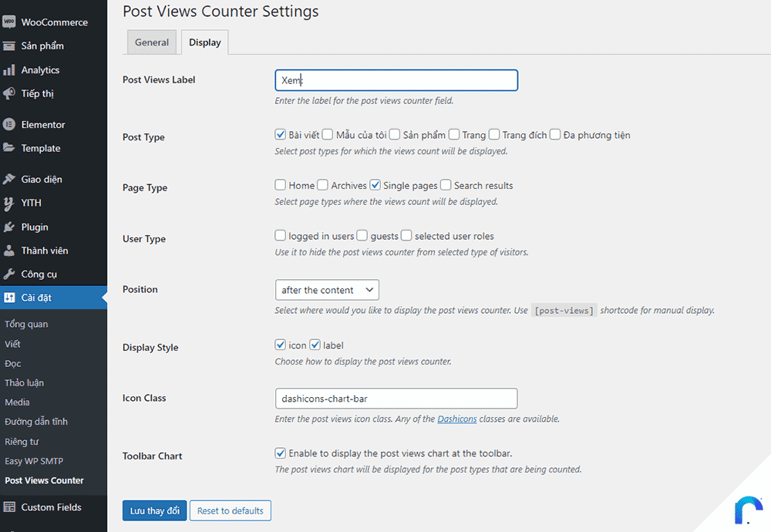Enable Archives page type checkbox
The width and height of the screenshot is (771, 532).
pos(322,185)
